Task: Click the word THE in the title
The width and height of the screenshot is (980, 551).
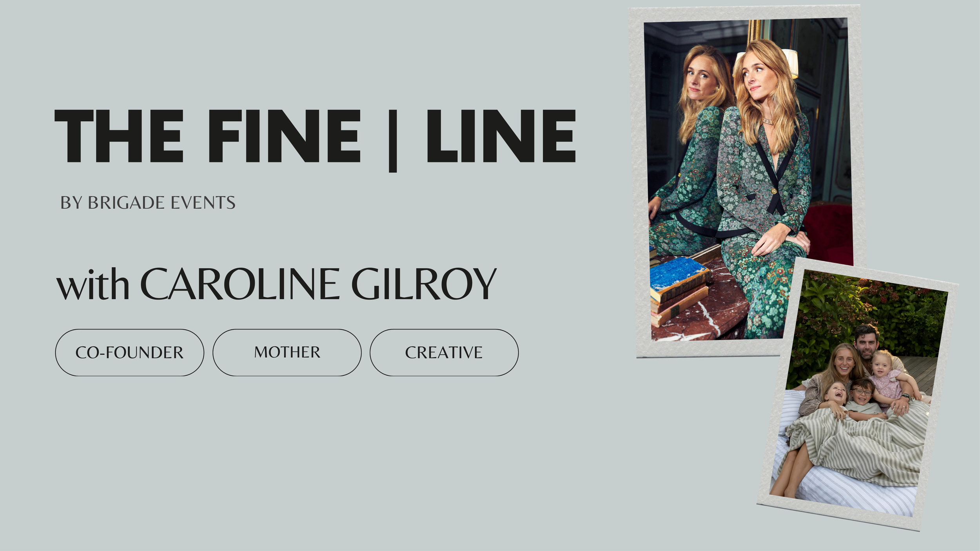Action: click(119, 136)
